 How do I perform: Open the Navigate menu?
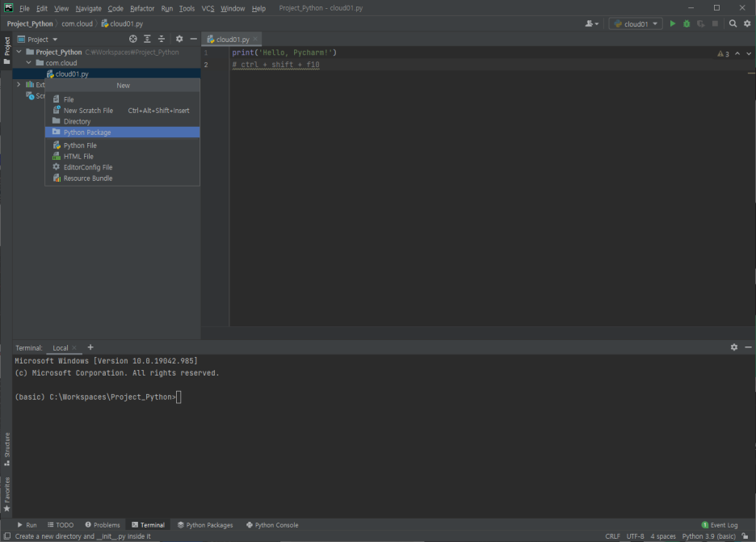point(89,8)
